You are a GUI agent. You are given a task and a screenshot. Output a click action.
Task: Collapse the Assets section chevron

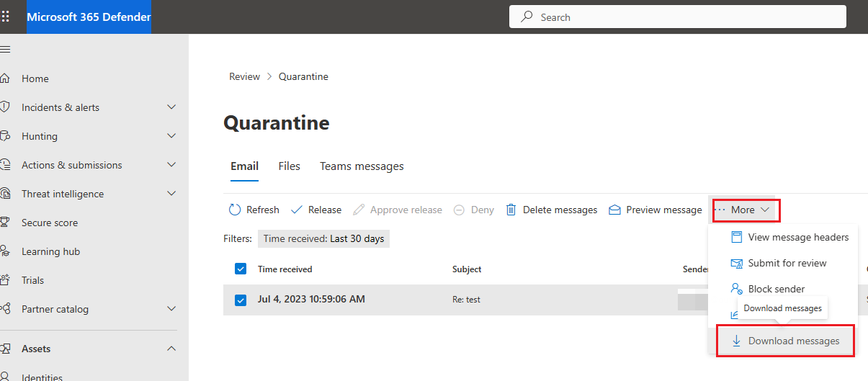pos(171,349)
